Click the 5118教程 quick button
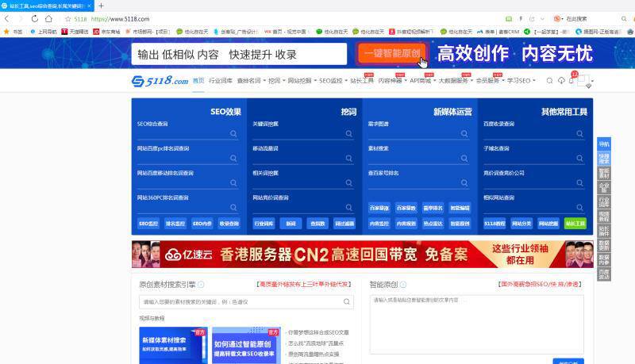 pos(495,224)
